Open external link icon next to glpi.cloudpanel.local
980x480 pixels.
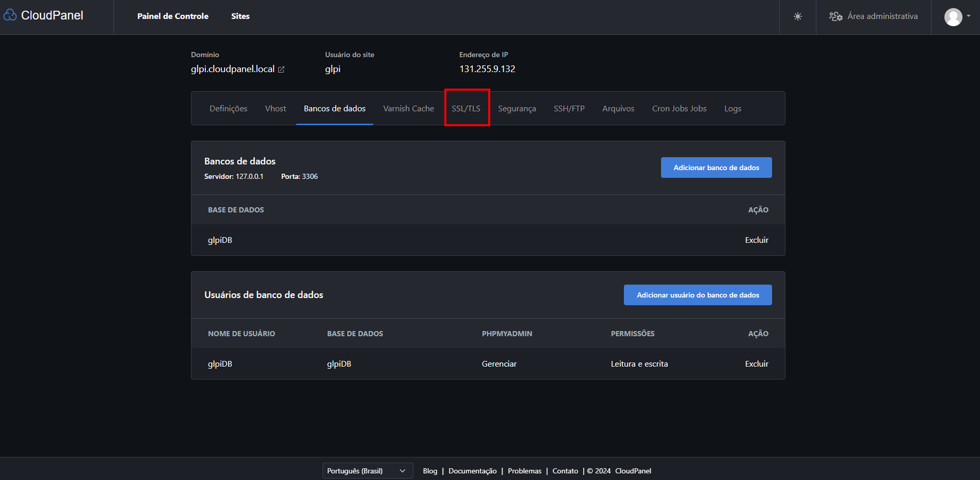[x=281, y=70]
